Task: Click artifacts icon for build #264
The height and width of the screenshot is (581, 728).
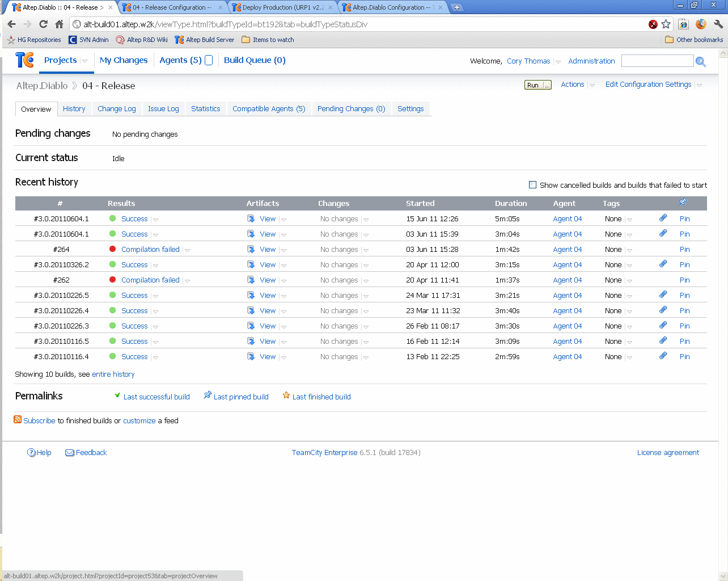Action: pyautogui.click(x=251, y=249)
